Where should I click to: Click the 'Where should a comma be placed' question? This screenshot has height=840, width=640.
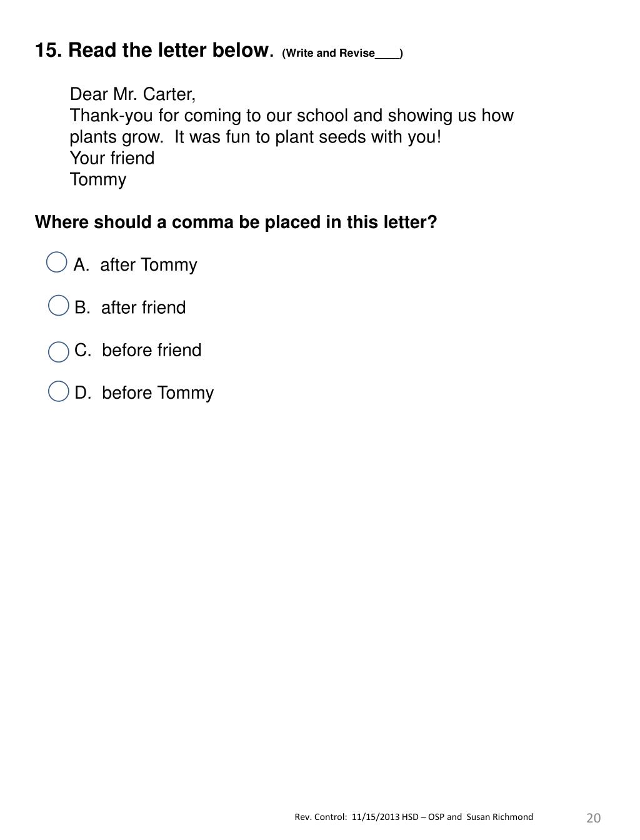(x=236, y=222)
